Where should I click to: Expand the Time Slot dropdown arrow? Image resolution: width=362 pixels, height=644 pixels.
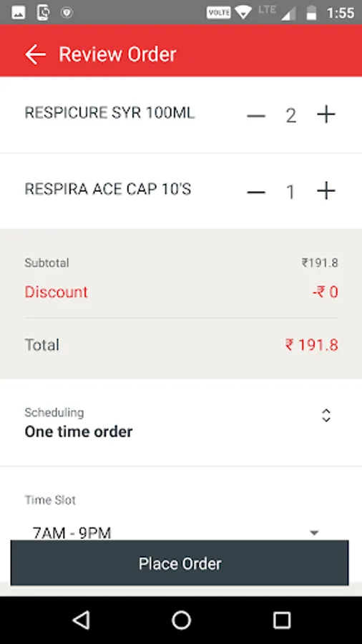coord(314,533)
